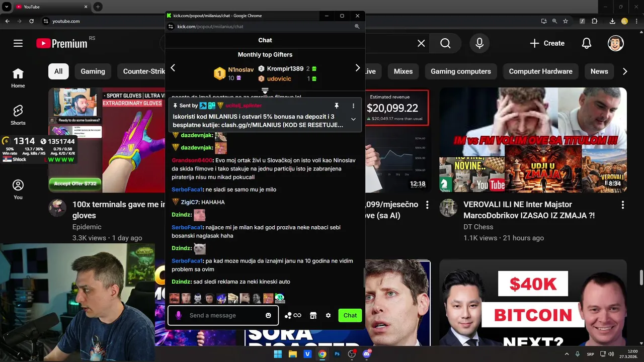Pick the Sonic emote in quick emote row
The width and height of the screenshot is (644, 362).
coord(221,298)
